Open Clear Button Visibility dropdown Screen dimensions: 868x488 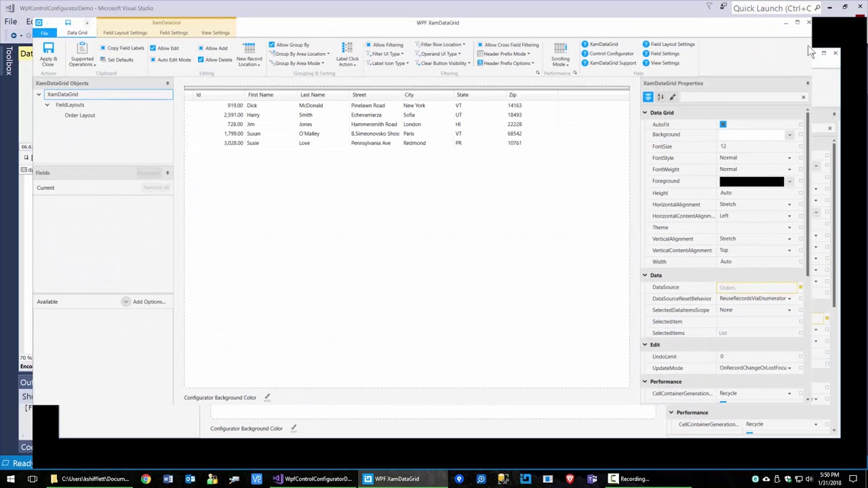[443, 63]
